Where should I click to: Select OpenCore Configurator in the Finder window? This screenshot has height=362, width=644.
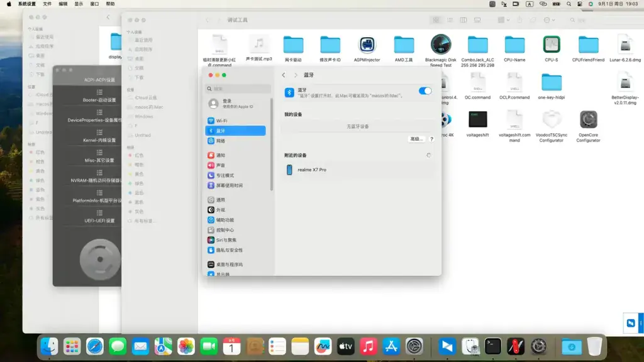[x=588, y=120]
